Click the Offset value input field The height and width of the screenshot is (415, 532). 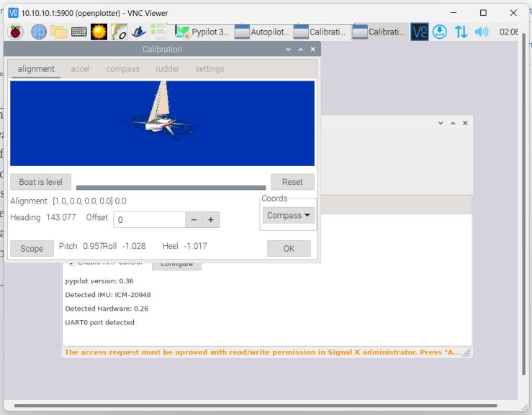click(x=149, y=219)
